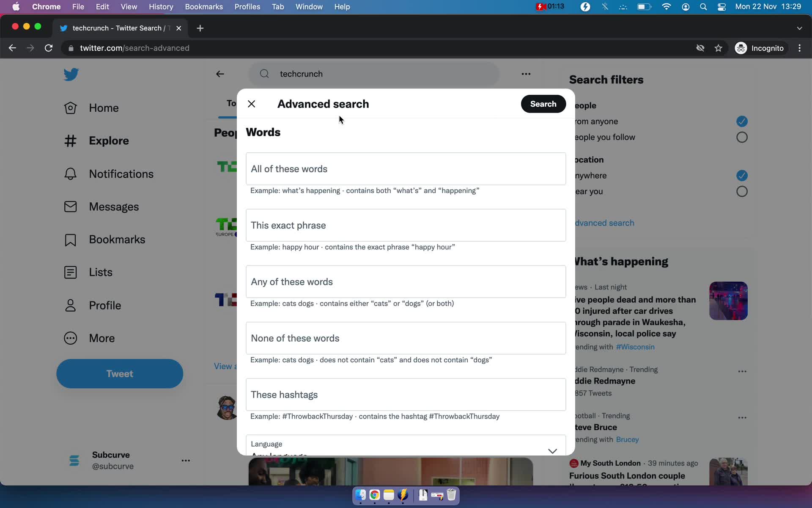
Task: Open Messages in sidebar
Action: point(113,207)
